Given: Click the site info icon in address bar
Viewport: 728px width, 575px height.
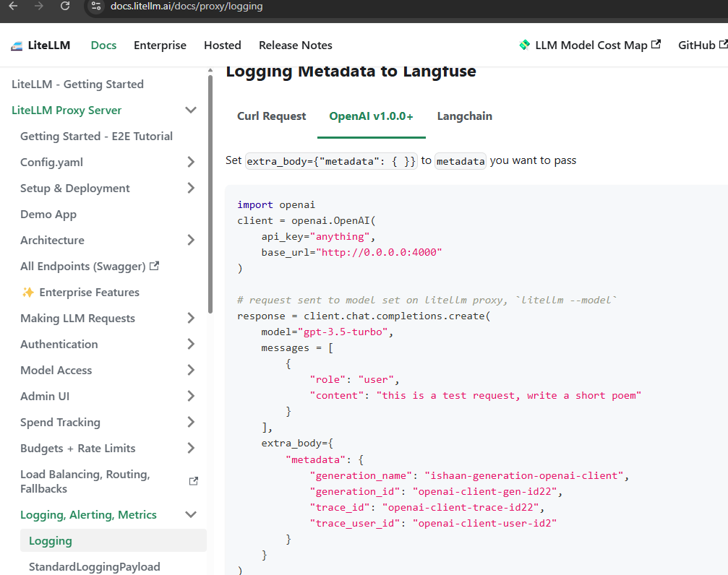Looking at the screenshot, I should 96,7.
